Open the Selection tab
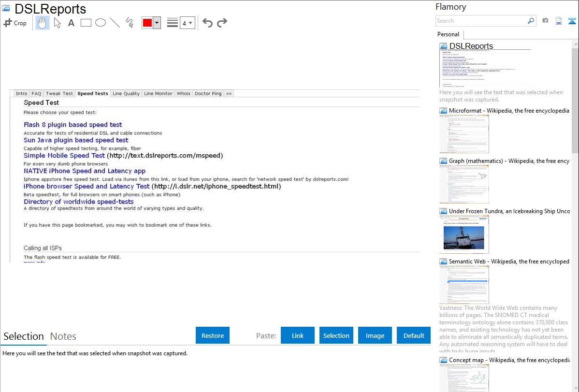579x392 pixels. (24, 336)
